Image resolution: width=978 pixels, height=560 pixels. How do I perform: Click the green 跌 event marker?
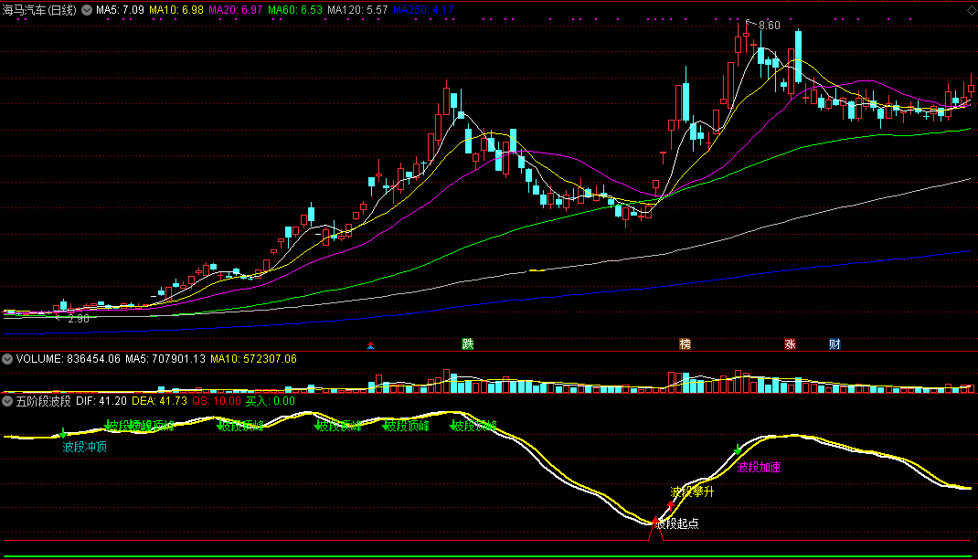[467, 343]
